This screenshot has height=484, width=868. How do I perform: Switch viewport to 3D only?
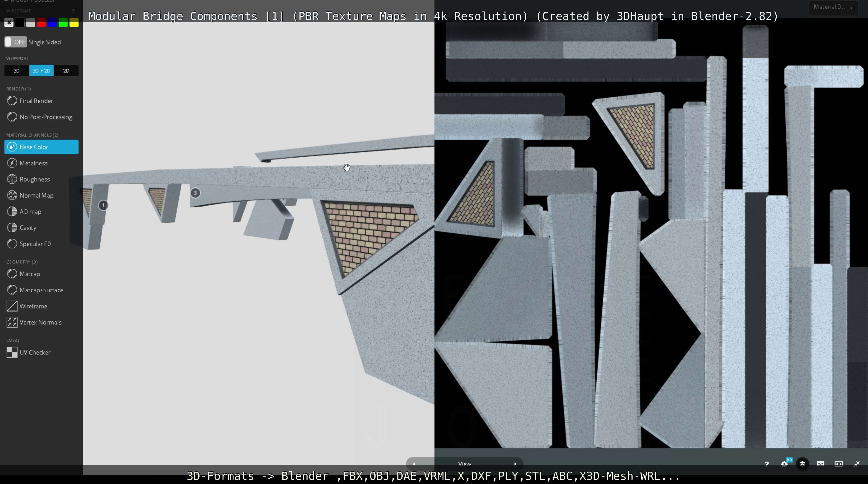click(x=16, y=71)
